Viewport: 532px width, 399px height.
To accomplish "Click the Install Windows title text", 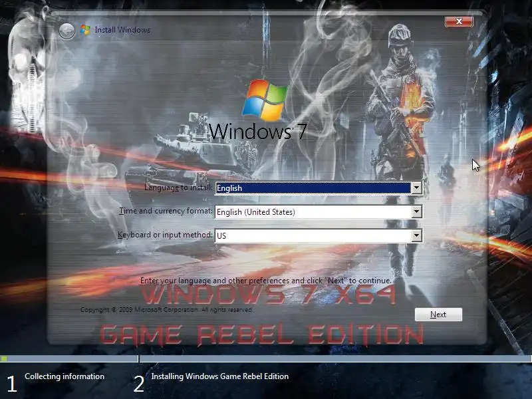I will (x=122, y=30).
